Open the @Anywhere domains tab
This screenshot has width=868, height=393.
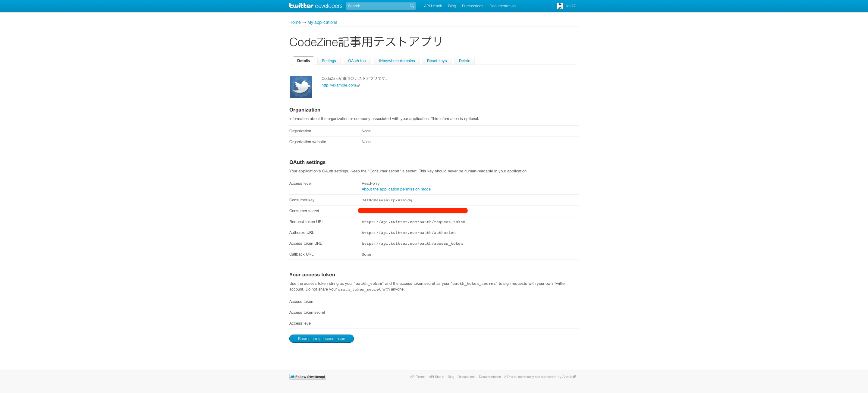coord(397,61)
